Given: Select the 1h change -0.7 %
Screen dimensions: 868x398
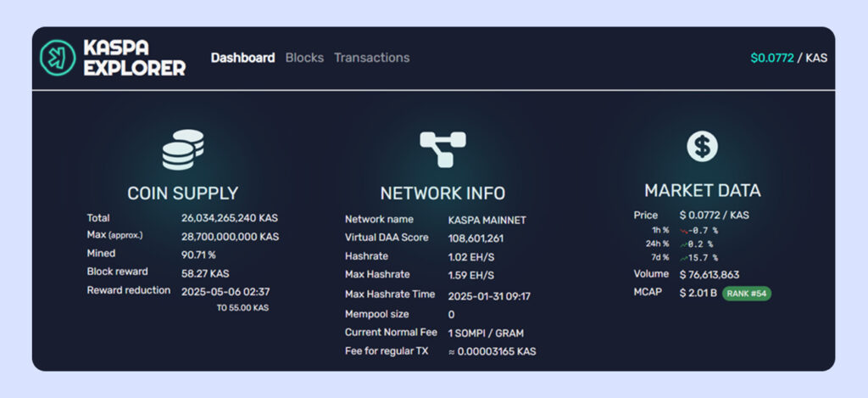Looking at the screenshot, I should coord(704,230).
